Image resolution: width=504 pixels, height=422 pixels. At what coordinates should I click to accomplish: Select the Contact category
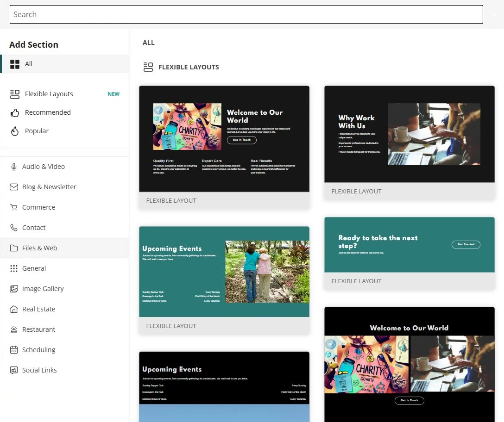pos(64,228)
